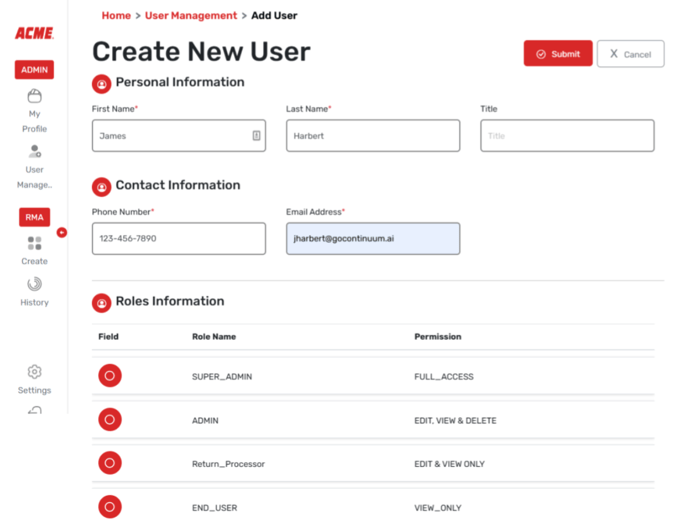The width and height of the screenshot is (688, 522).
Task: Click the Create New User heading
Action: click(201, 51)
